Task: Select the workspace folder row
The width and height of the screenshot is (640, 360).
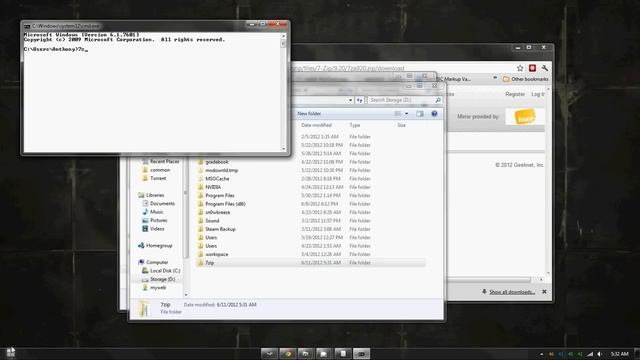Action: coord(310,254)
